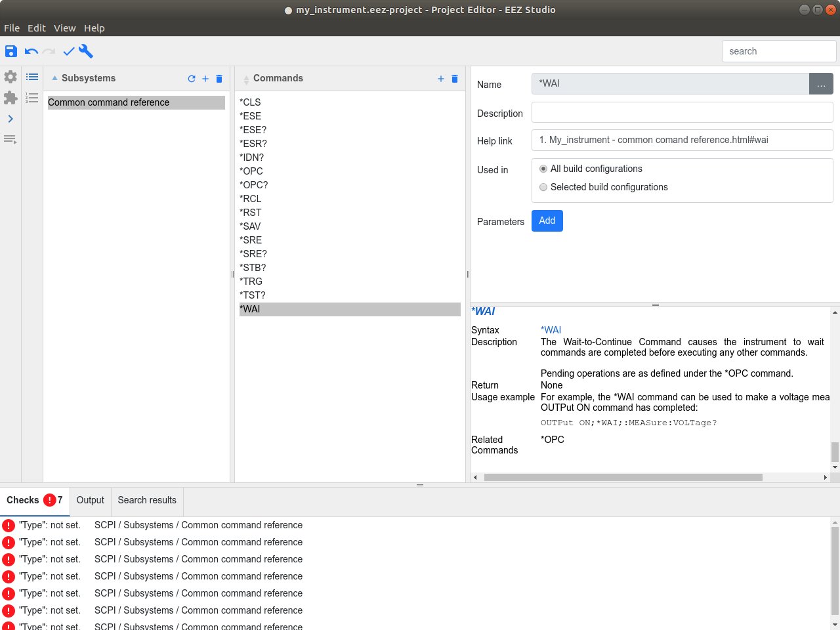
Task: Click the *WAI heading link in help
Action: 484,312
